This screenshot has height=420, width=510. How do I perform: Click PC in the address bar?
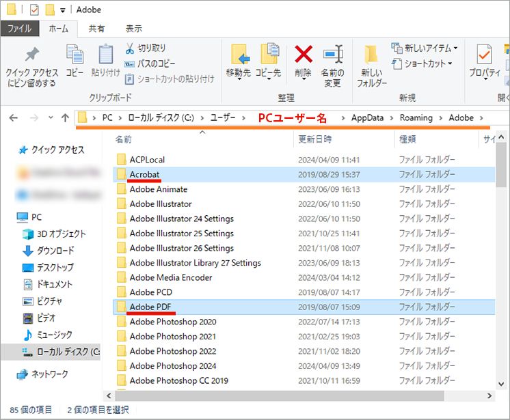pyautogui.click(x=107, y=117)
